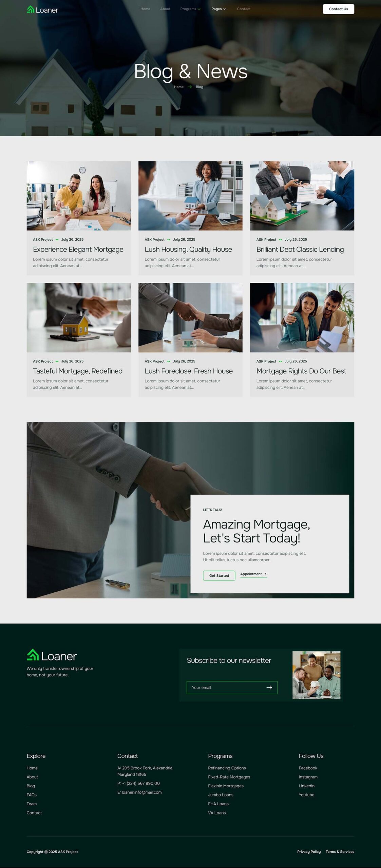Go to Home via breadcrumb link

click(x=178, y=87)
